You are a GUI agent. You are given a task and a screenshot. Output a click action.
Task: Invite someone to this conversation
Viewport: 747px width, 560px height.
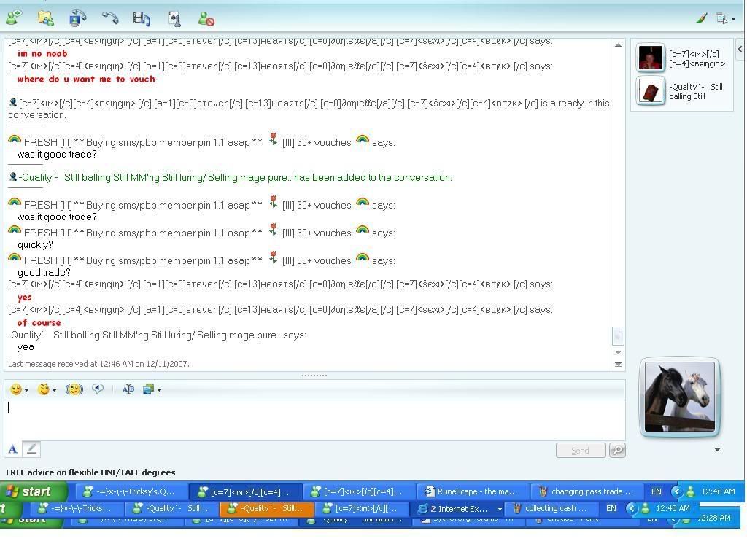(14, 17)
